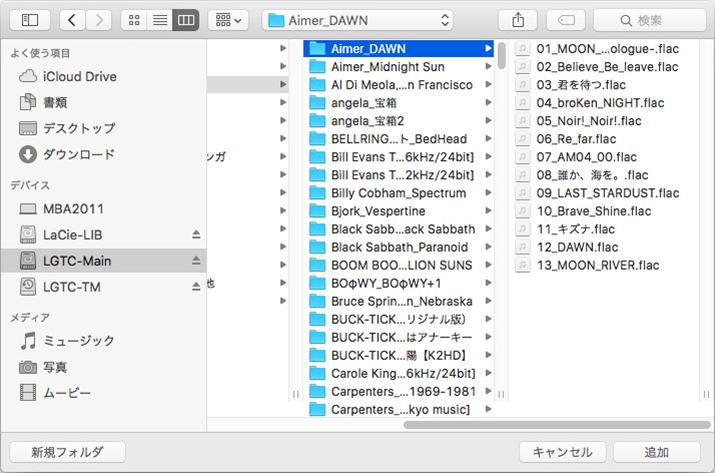Go back with the left arrow button
Screen dimensions: 715x473
coord(73,20)
